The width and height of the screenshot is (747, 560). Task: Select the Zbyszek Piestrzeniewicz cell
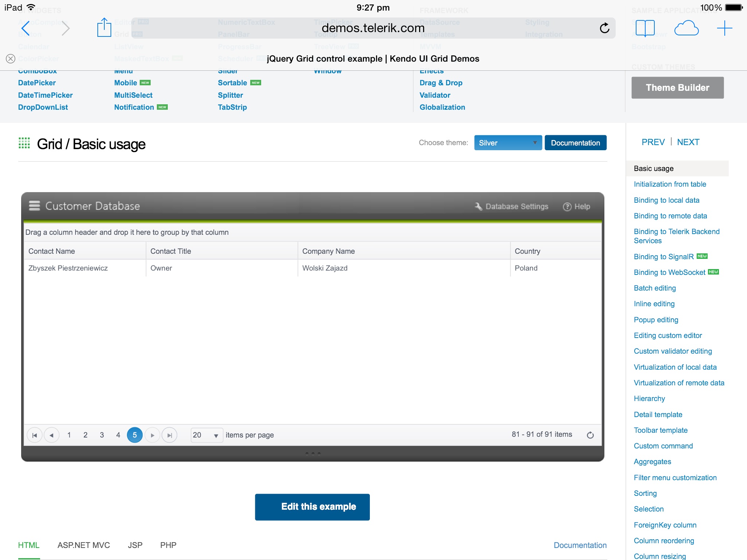coord(85,268)
